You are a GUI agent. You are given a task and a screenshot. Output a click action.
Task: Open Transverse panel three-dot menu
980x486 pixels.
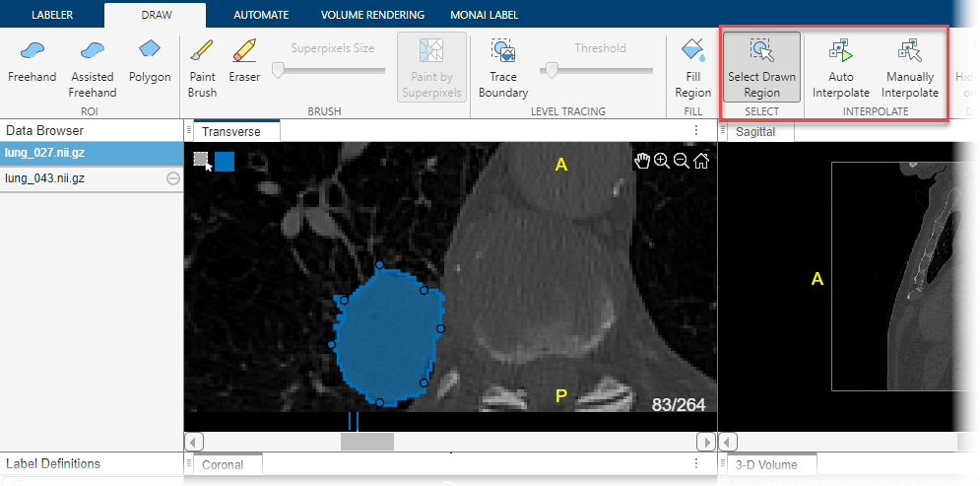(x=695, y=131)
